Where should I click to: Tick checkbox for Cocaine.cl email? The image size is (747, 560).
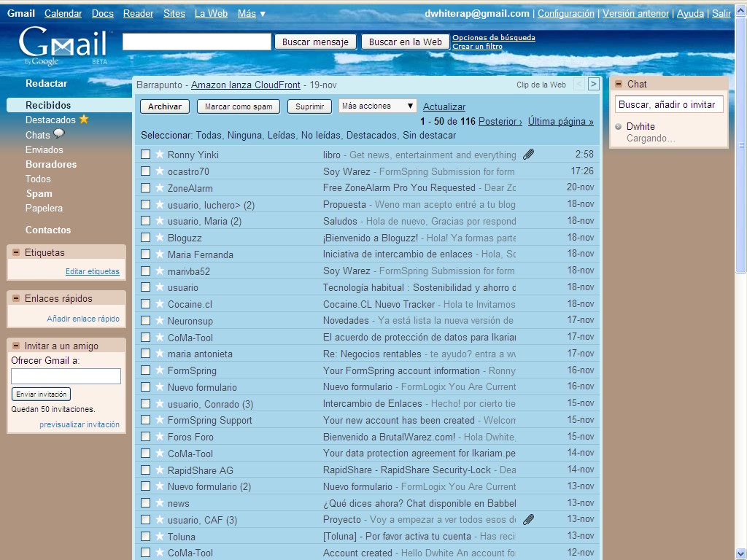click(146, 304)
